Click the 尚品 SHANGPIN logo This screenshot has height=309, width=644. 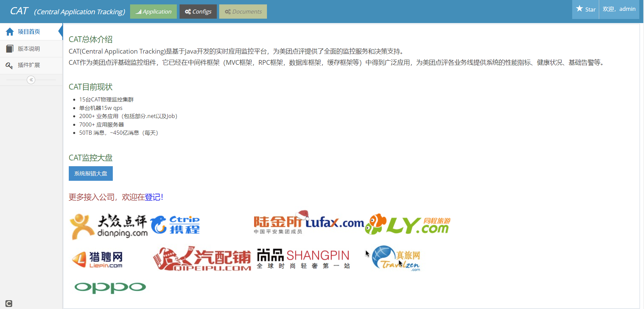point(303,259)
